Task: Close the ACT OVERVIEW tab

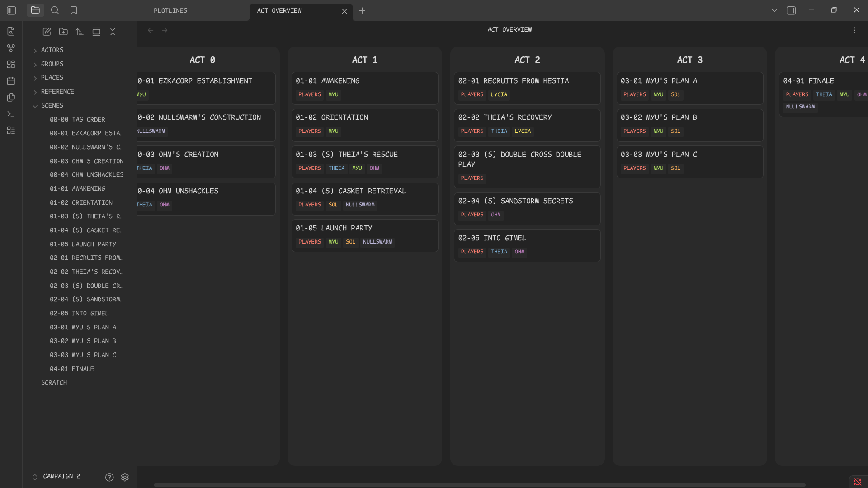Action: [x=344, y=11]
